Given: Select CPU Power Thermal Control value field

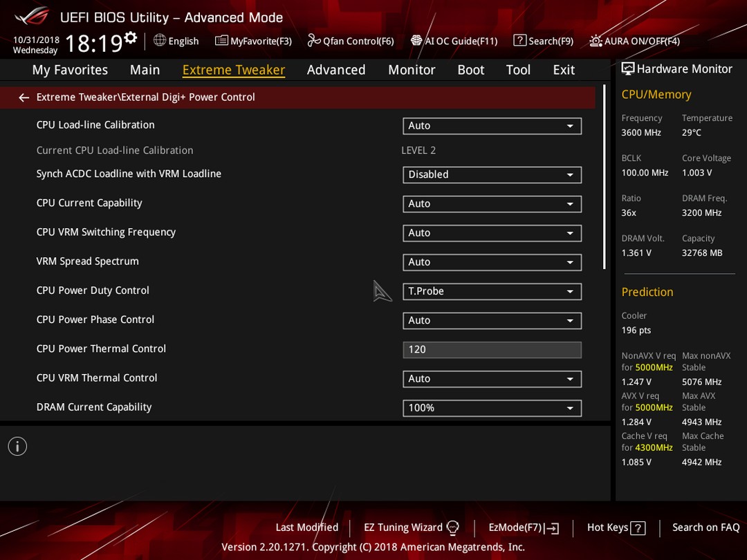Looking at the screenshot, I should tap(492, 350).
